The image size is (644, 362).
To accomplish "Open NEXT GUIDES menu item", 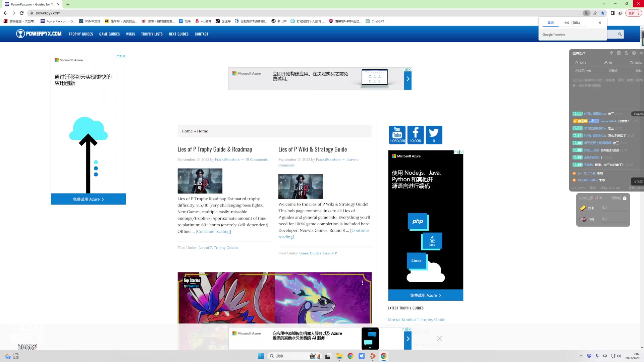I will tap(178, 34).
